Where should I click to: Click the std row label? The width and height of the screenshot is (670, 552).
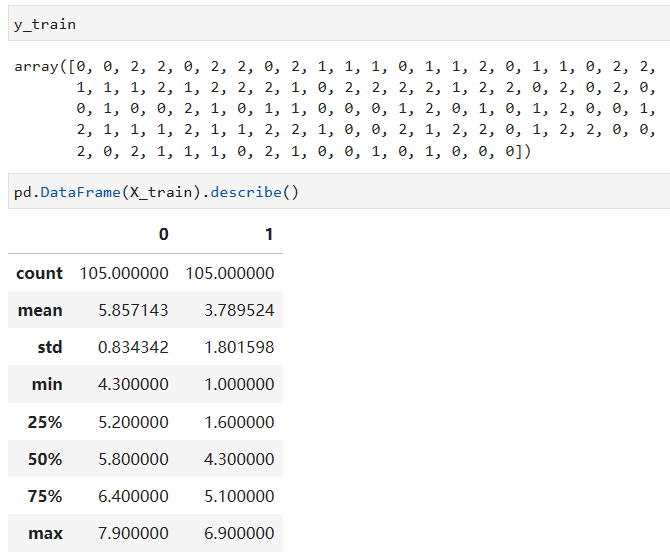click(50, 347)
